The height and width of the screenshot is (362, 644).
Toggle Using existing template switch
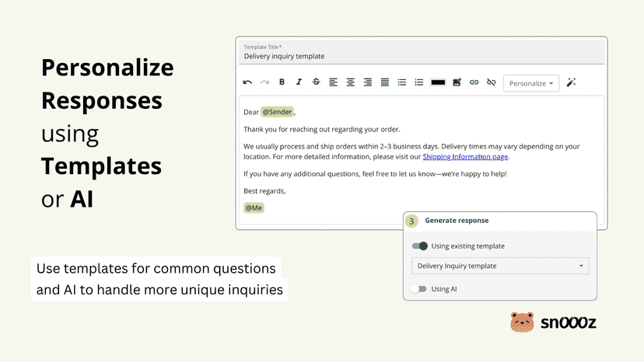[420, 245]
